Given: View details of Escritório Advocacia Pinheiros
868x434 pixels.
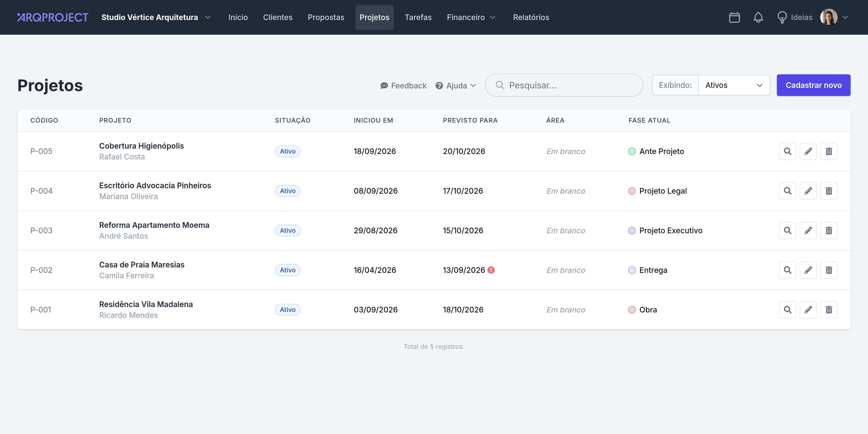Looking at the screenshot, I should coord(787,191).
